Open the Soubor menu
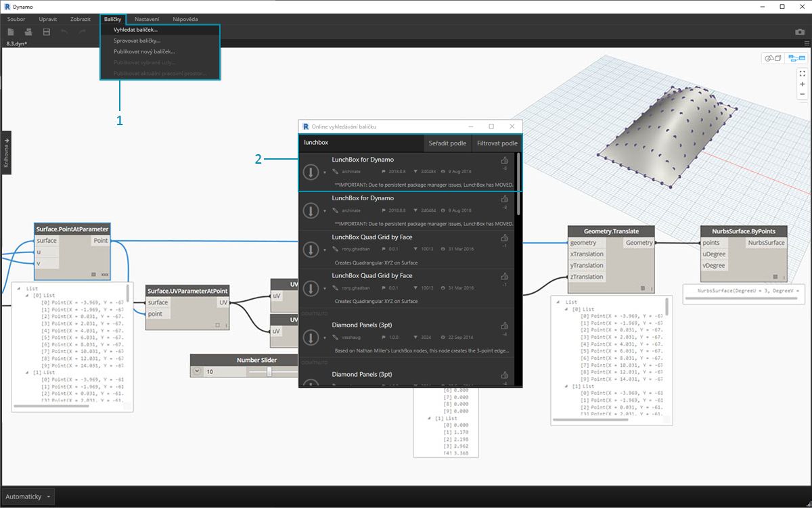Screen dimensions: 812x508 (x=16, y=19)
